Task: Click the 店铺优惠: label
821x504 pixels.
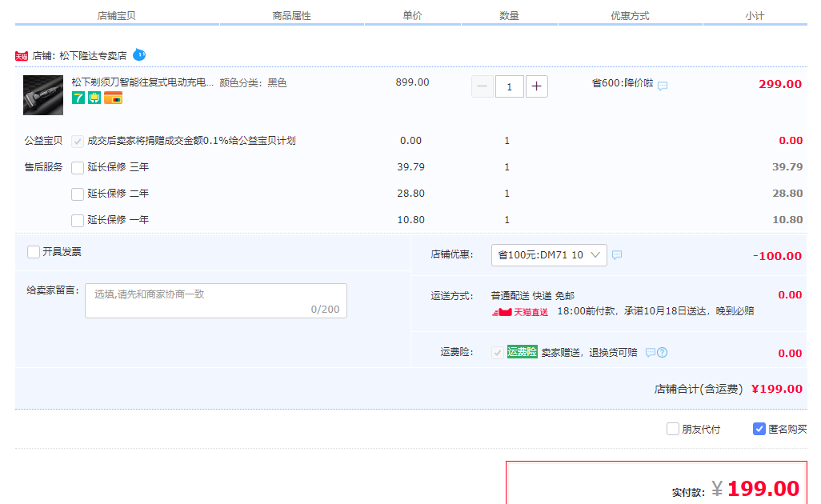Action: tap(451, 254)
